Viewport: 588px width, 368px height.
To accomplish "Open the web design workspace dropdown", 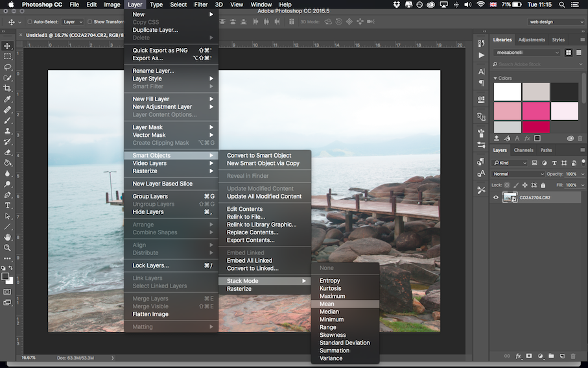I will [x=556, y=22].
